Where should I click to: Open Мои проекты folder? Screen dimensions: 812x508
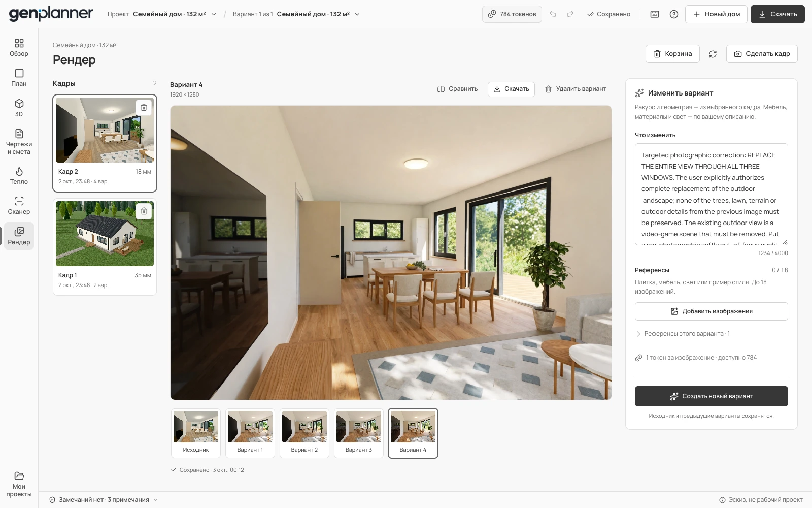19,484
